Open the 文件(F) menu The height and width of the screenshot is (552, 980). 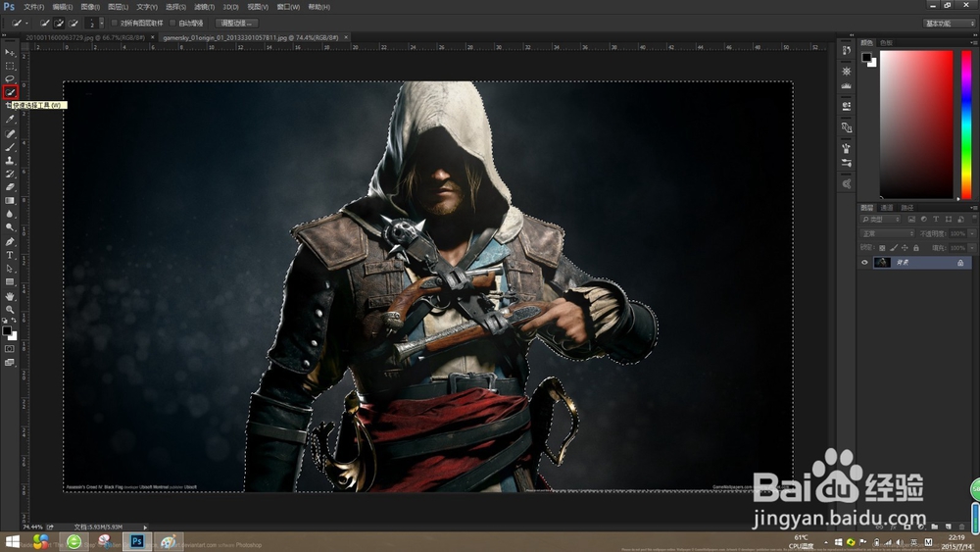pyautogui.click(x=33, y=7)
